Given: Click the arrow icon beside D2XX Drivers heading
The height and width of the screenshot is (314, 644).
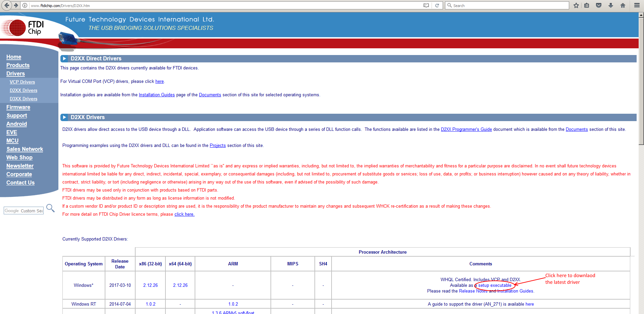Looking at the screenshot, I should (64, 117).
